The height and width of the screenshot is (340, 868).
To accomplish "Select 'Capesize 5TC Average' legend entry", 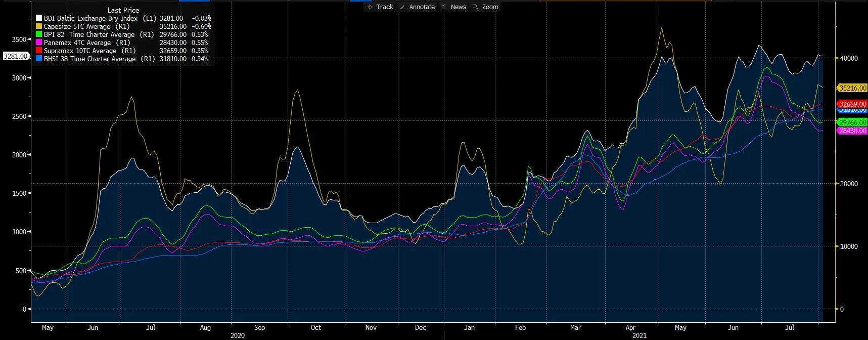I will (77, 26).
